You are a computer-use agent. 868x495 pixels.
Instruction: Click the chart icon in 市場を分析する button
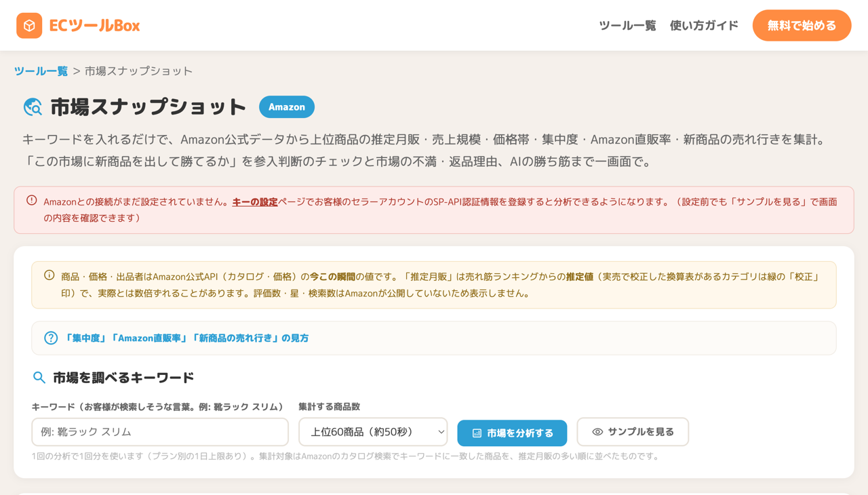tap(477, 433)
